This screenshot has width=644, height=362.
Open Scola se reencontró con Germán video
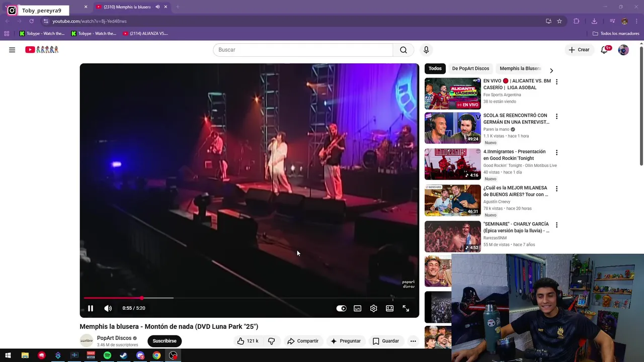point(516,119)
